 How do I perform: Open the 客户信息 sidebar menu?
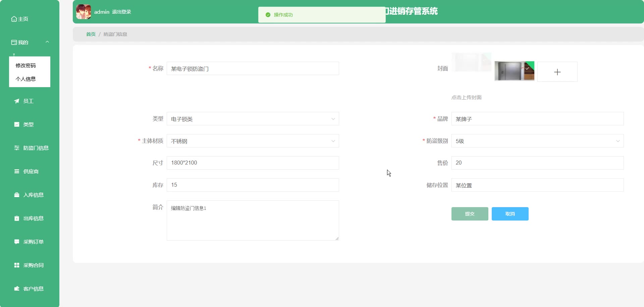(34, 289)
